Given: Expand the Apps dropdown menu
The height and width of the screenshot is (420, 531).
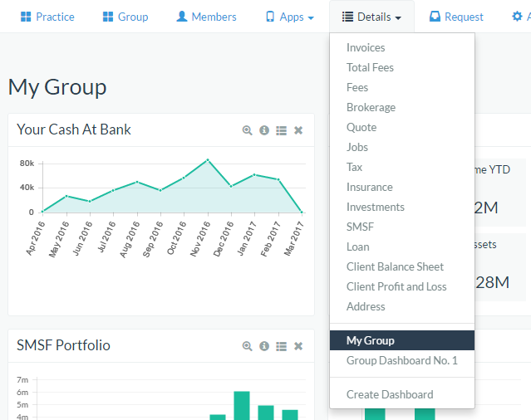Looking at the screenshot, I should (289, 17).
